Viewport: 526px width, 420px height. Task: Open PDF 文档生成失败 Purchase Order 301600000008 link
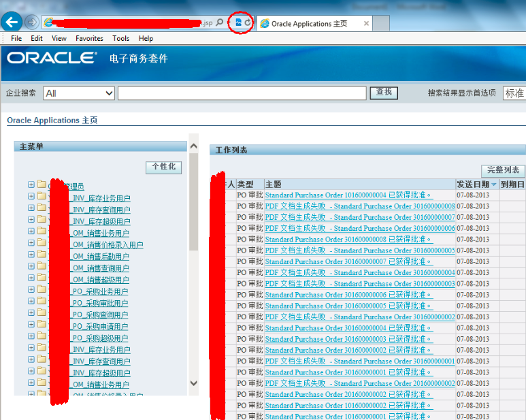tap(360, 206)
